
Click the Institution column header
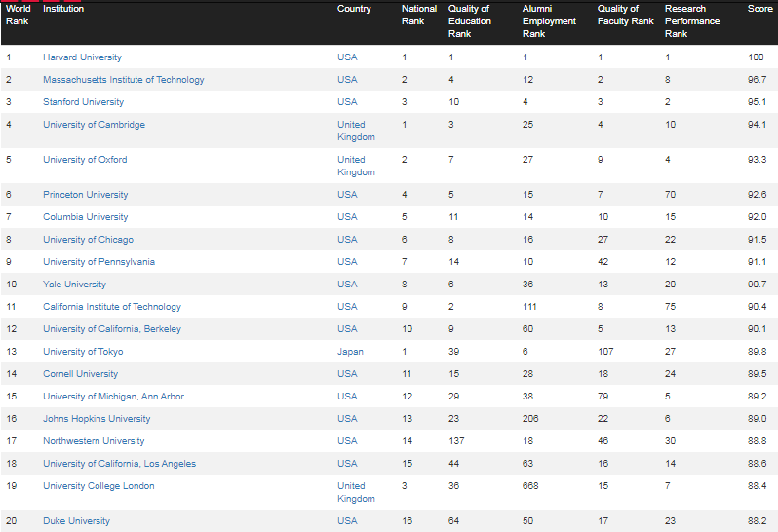(x=63, y=9)
